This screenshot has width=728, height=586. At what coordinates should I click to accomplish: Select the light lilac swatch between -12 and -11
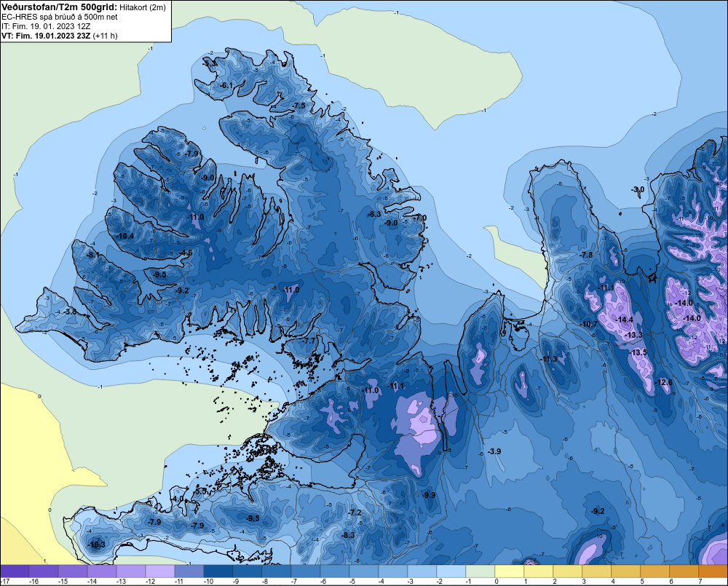coord(160,571)
